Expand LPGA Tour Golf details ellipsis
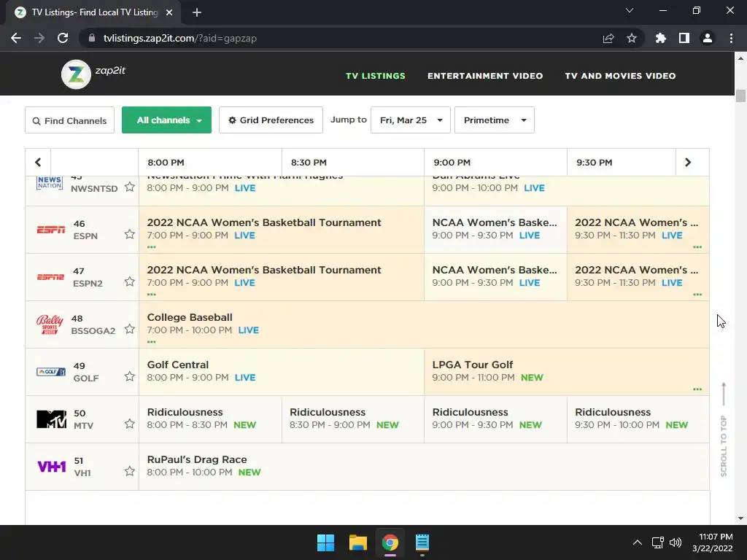The height and width of the screenshot is (560, 747). (x=697, y=389)
